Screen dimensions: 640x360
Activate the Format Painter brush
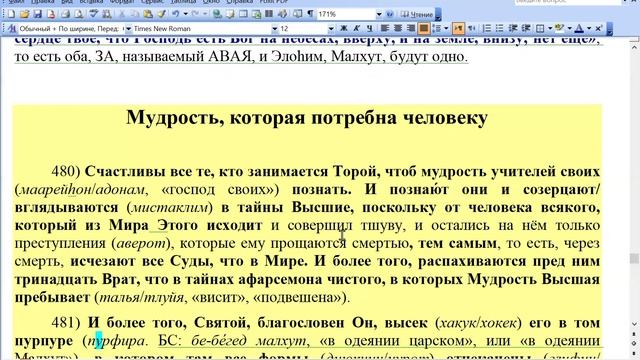click(161, 14)
